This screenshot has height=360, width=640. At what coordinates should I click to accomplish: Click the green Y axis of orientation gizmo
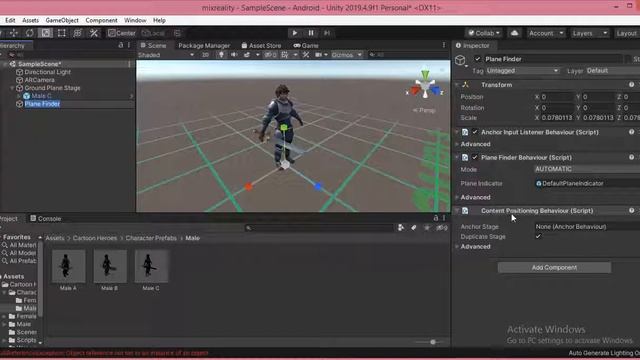click(425, 75)
